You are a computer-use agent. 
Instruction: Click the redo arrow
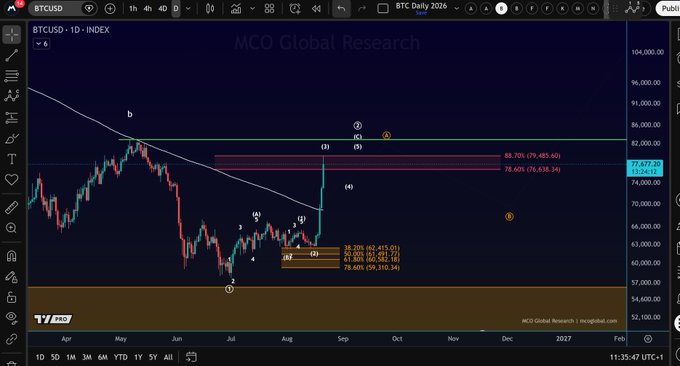[362, 9]
